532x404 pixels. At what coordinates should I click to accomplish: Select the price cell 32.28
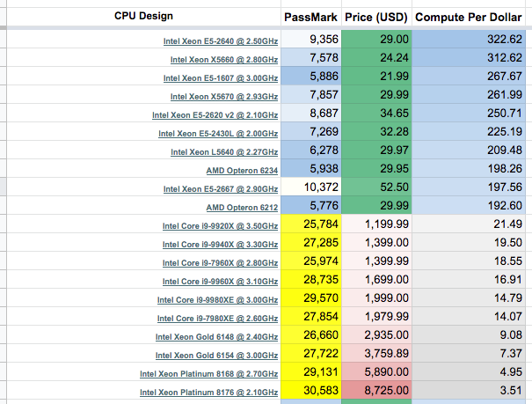376,131
